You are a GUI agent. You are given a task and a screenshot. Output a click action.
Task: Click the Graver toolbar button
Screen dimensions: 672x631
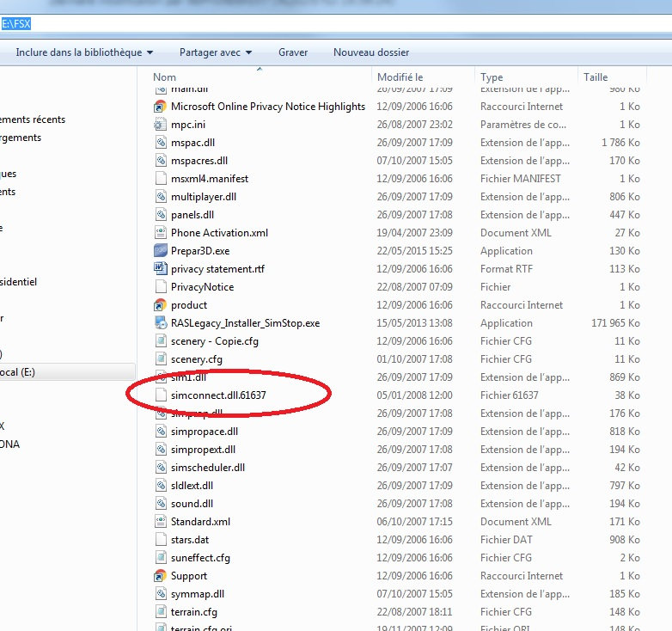coord(293,52)
